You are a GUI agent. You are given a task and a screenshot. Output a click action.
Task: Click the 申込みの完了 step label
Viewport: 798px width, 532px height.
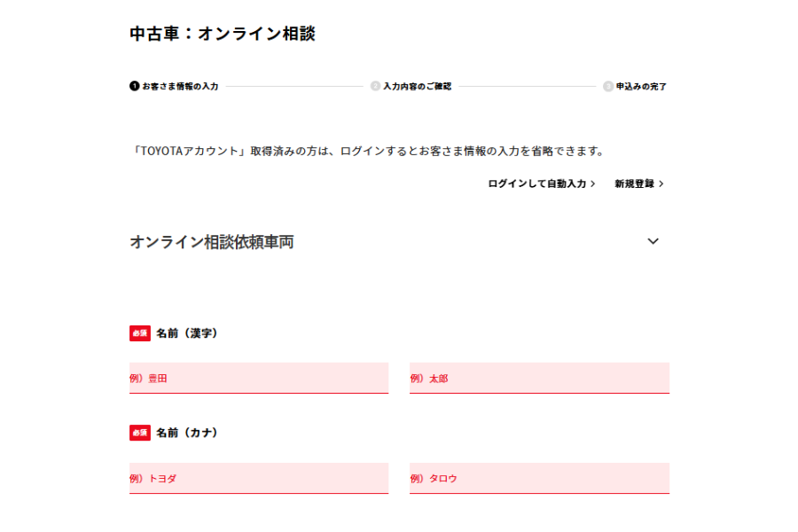point(642,86)
